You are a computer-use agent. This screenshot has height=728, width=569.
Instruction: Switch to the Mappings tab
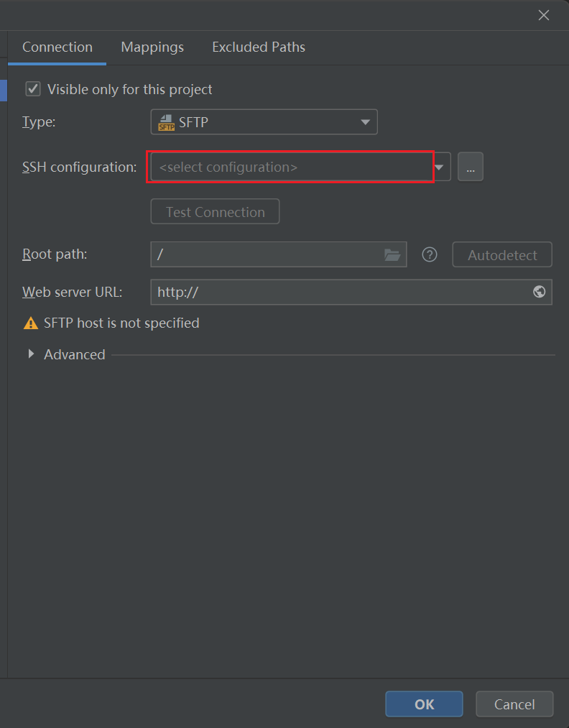click(x=152, y=47)
